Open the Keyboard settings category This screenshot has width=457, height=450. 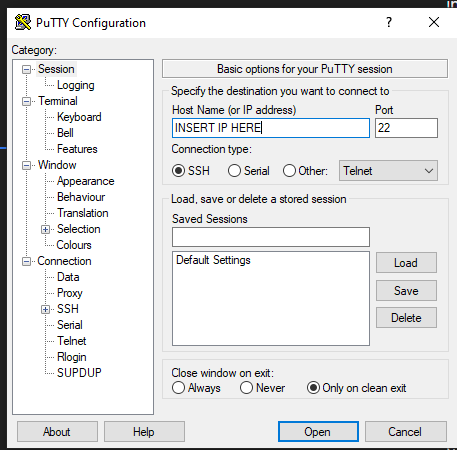79,117
